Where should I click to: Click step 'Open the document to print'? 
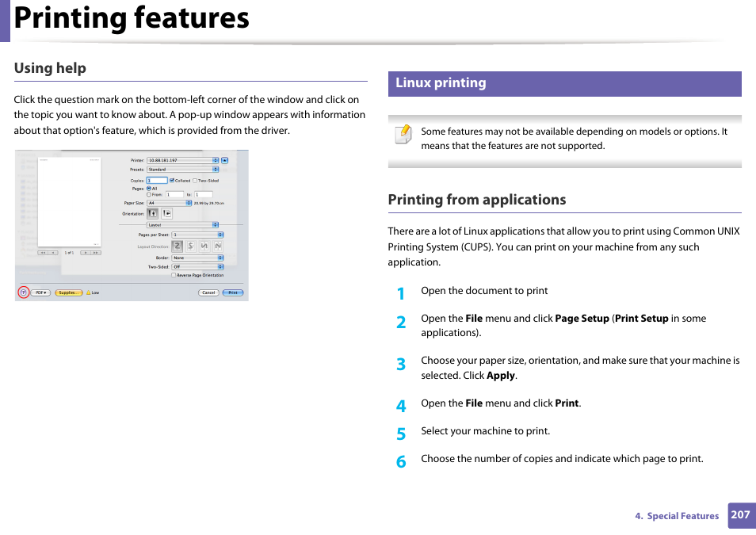coord(484,290)
